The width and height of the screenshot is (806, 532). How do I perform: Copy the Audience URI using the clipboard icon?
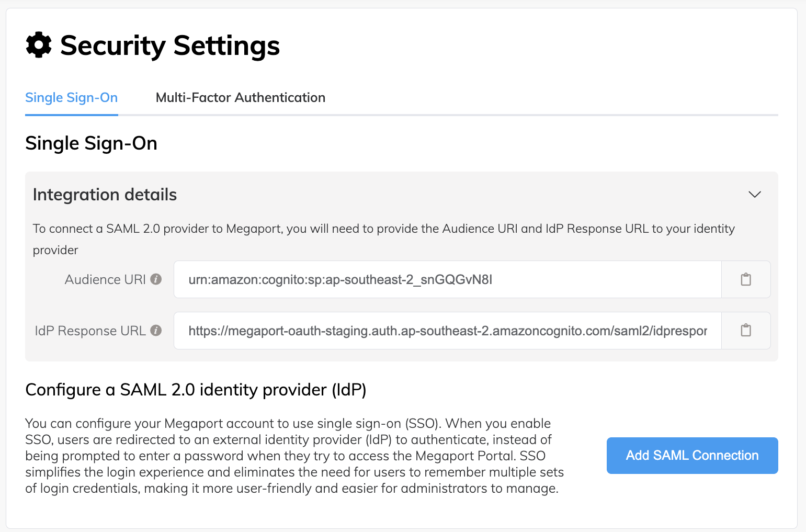tap(746, 279)
